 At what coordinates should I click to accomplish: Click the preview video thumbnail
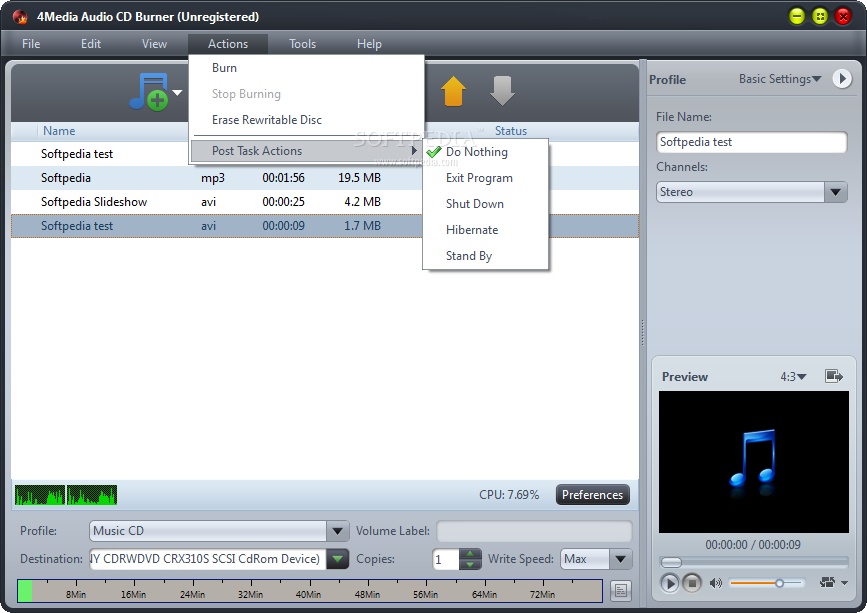pyautogui.click(x=754, y=462)
